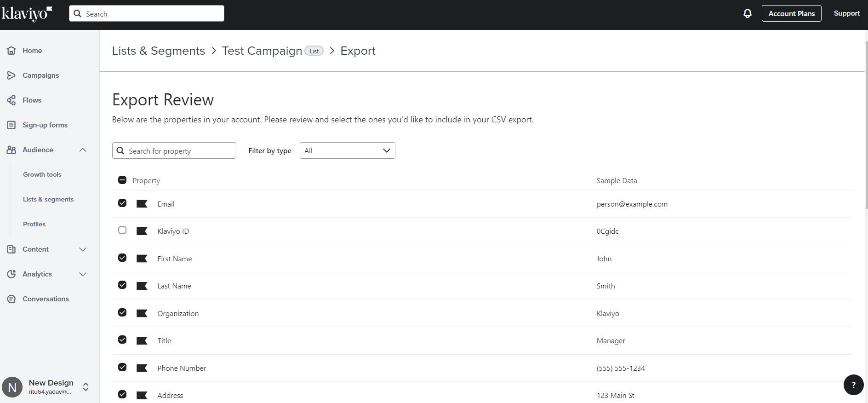Expand the Content sidebar section
Image resolution: width=868 pixels, height=403 pixels.
(x=83, y=249)
